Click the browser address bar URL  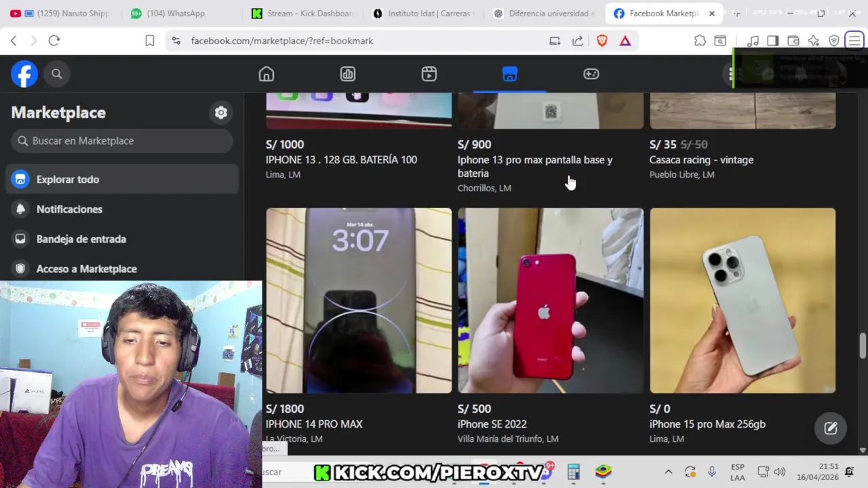(x=282, y=41)
